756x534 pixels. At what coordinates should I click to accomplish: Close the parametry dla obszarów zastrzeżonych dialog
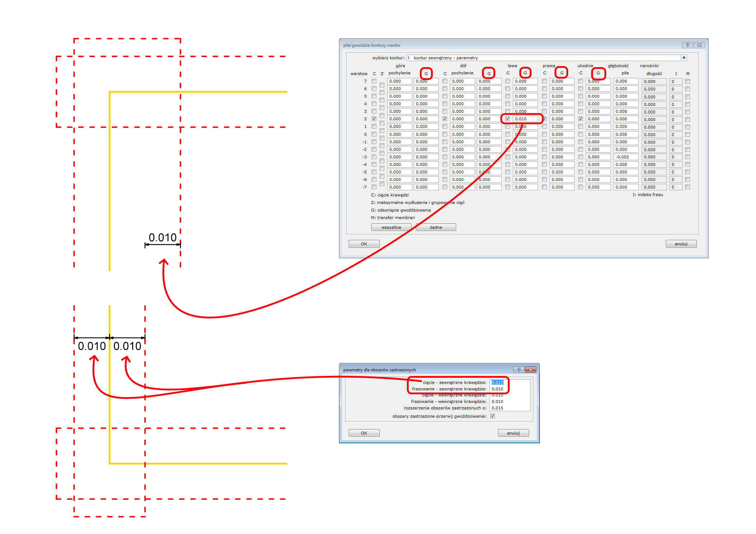[x=530, y=370]
